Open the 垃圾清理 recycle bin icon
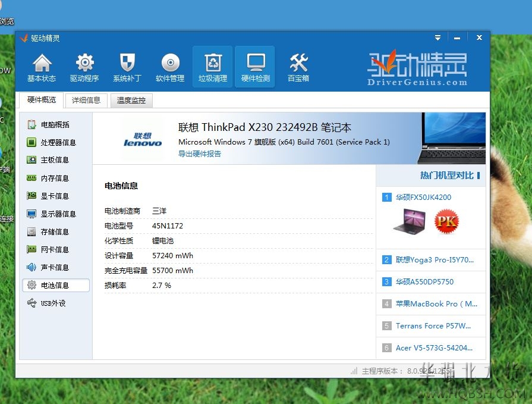 point(213,67)
